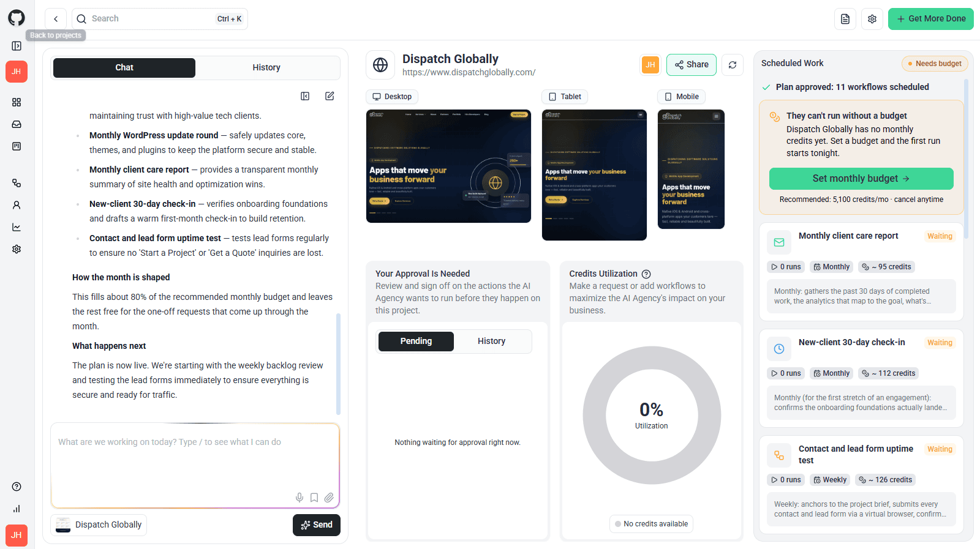Click the Waiting badge on Monthly client care report

(x=940, y=236)
